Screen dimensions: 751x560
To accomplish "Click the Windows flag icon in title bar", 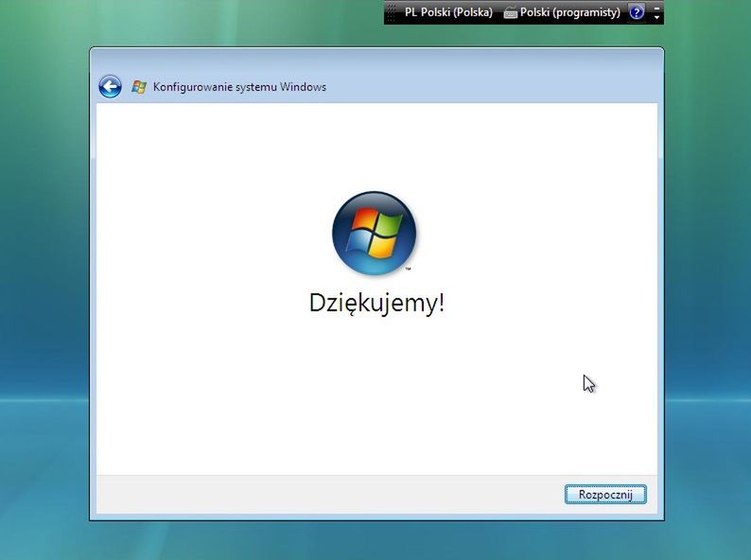I will 139,87.
